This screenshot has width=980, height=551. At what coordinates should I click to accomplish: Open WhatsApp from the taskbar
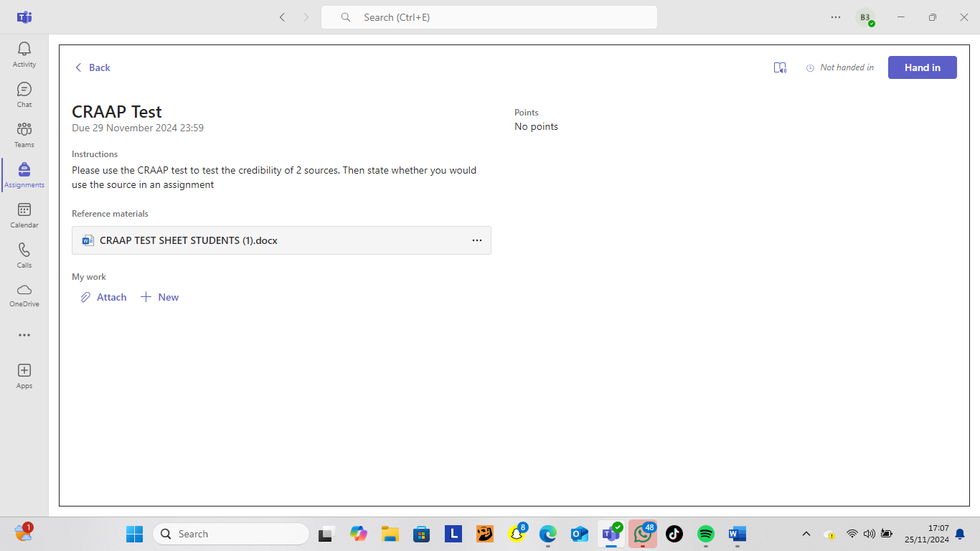[x=643, y=534]
